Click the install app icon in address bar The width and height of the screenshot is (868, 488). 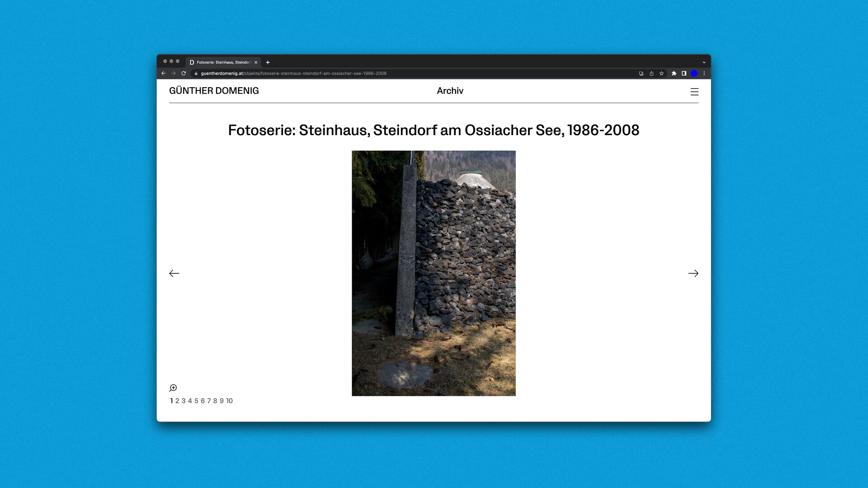pyautogui.click(x=641, y=73)
